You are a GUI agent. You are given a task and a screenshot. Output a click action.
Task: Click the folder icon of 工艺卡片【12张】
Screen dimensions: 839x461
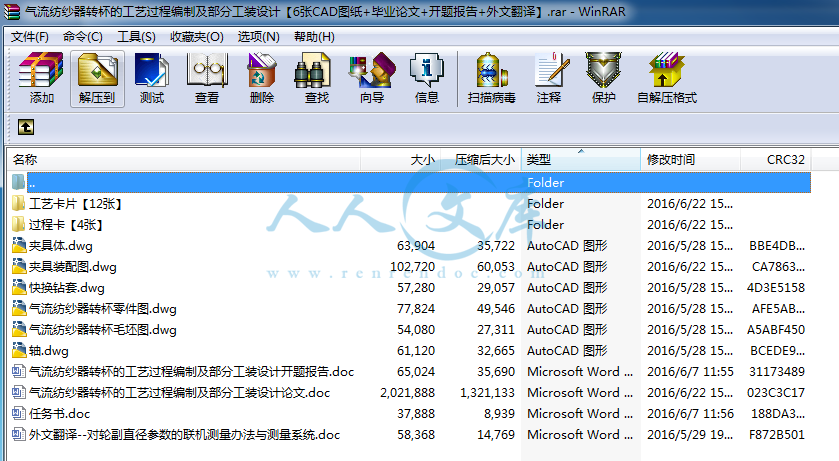click(x=19, y=203)
